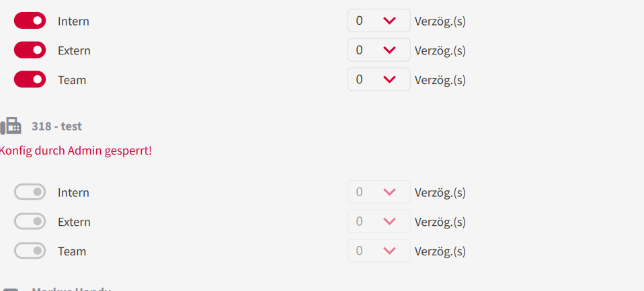Click the Extern label beside the red toggle

pos(74,51)
